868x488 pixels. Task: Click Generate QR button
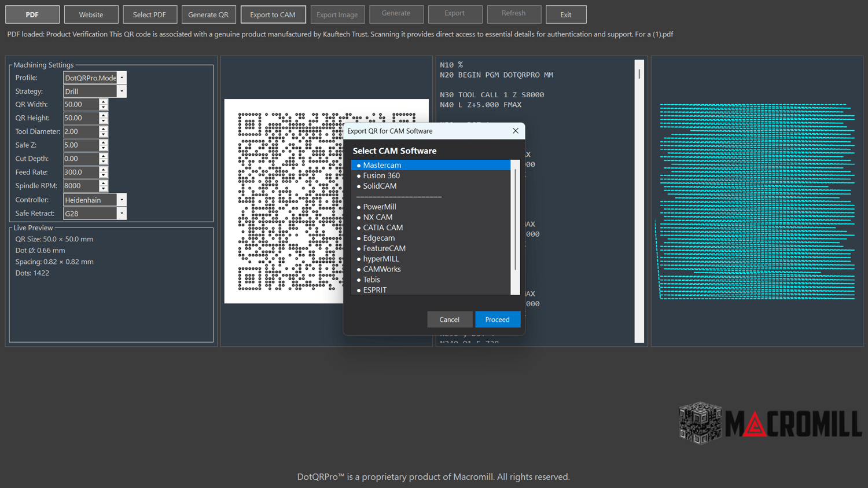(x=208, y=14)
